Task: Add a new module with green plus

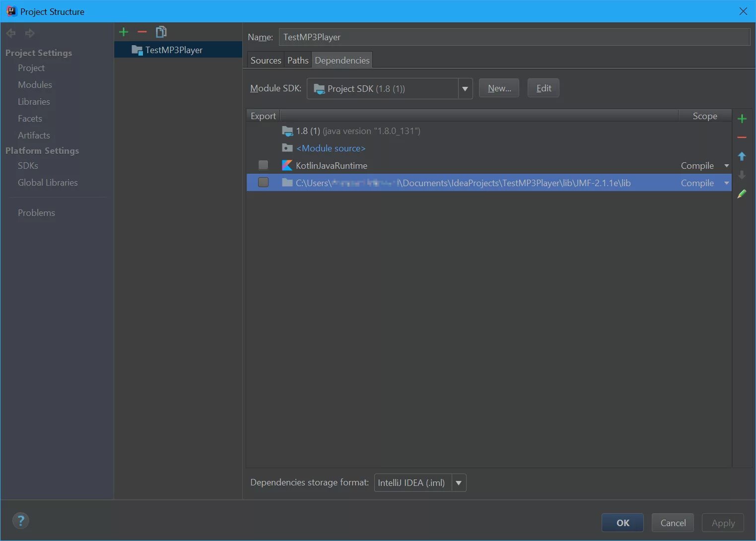Action: (124, 32)
